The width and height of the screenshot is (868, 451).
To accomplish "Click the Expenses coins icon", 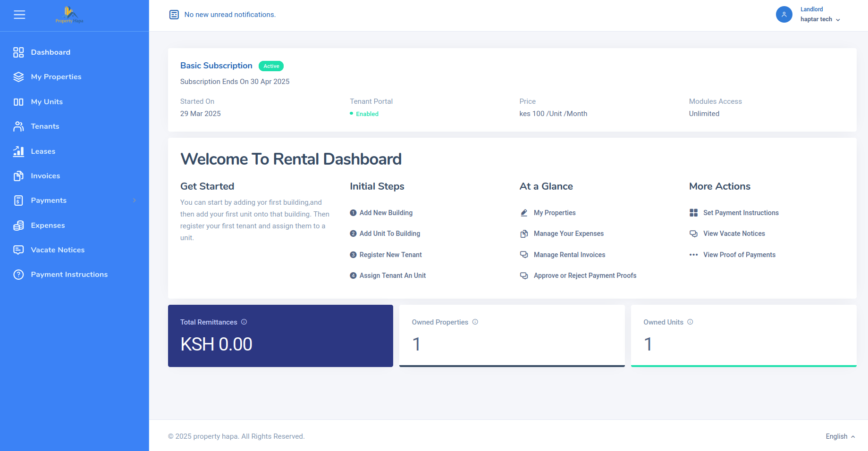I will tap(18, 225).
